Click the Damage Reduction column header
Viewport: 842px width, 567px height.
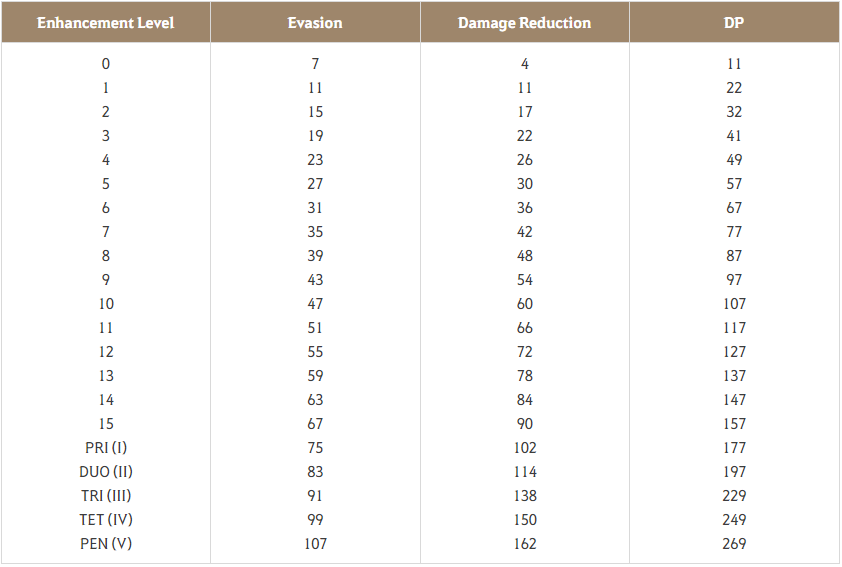click(x=524, y=23)
